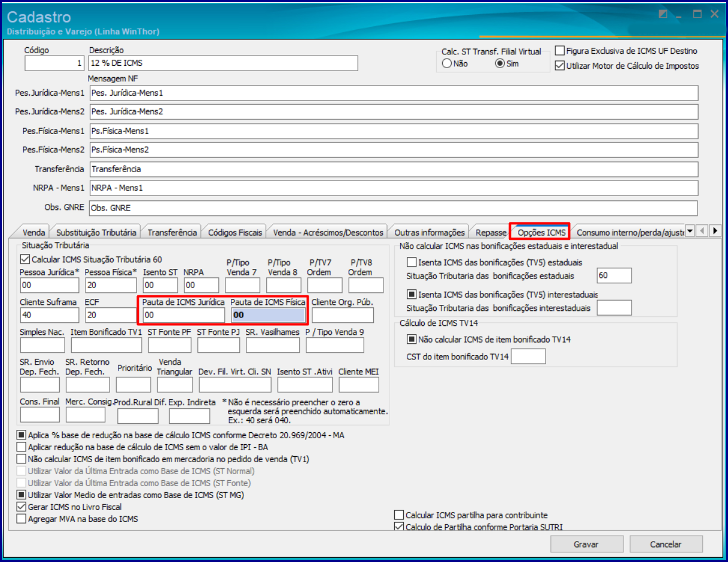
Task: Click the window restore icon in title bar
Action: (663, 14)
